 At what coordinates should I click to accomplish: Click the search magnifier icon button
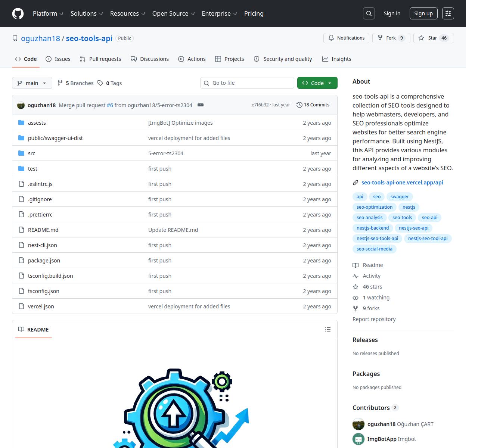click(x=369, y=13)
